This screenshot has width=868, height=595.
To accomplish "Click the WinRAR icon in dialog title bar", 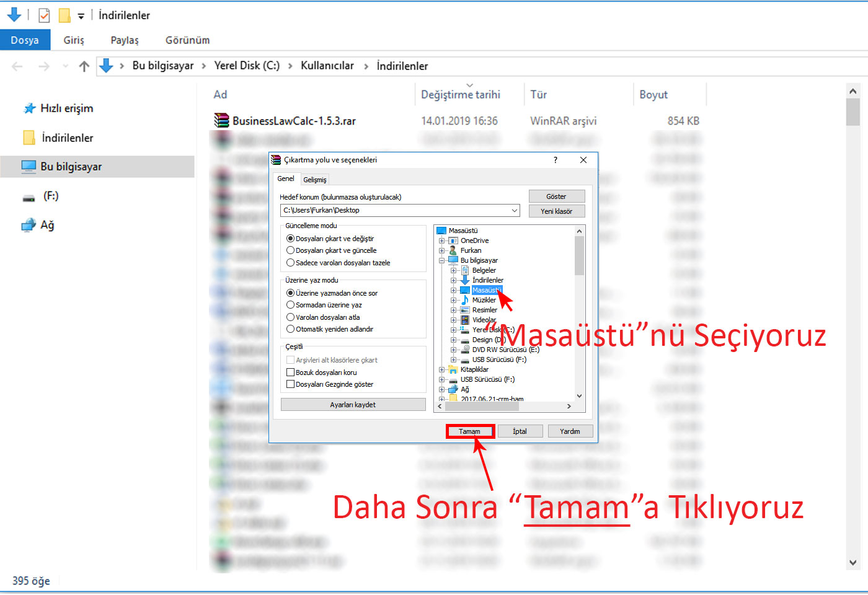I will click(x=277, y=160).
